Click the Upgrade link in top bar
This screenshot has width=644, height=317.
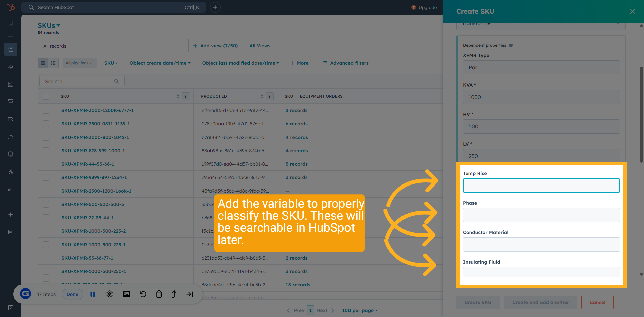point(424,7)
